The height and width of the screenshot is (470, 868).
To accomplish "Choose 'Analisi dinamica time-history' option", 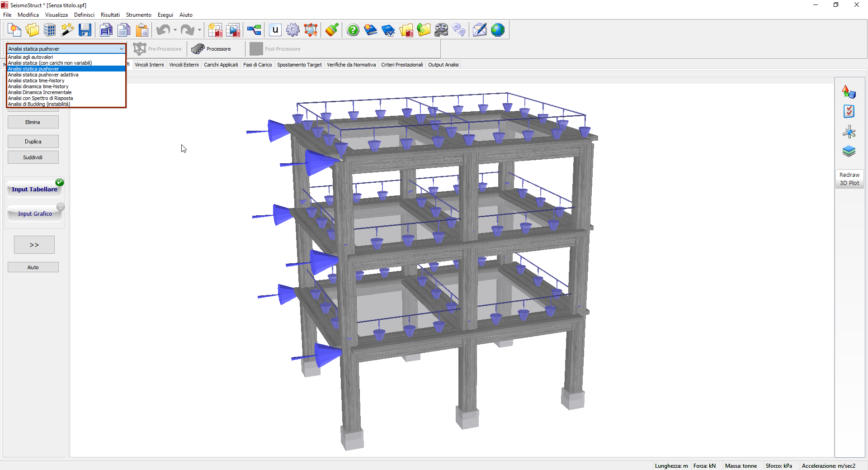I will pyautogui.click(x=38, y=86).
